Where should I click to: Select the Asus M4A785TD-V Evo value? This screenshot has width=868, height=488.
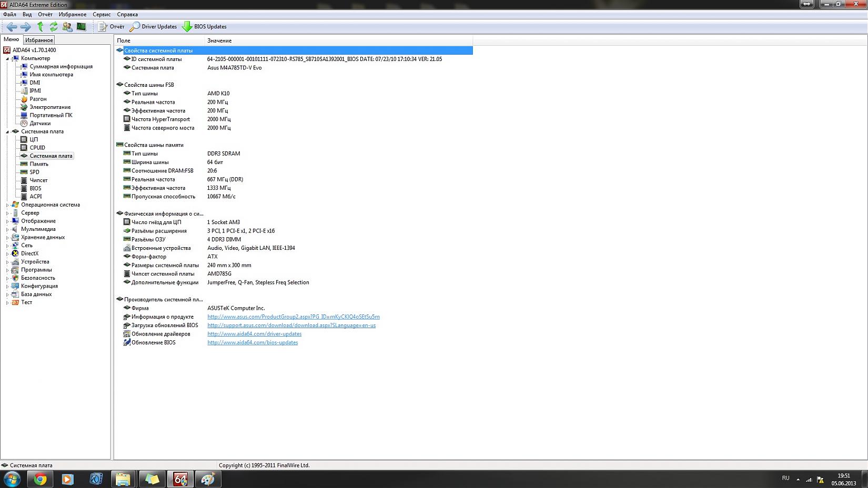click(234, 68)
